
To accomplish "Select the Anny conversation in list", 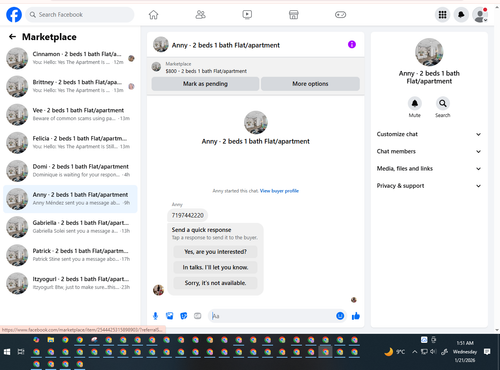I will 70,199.
